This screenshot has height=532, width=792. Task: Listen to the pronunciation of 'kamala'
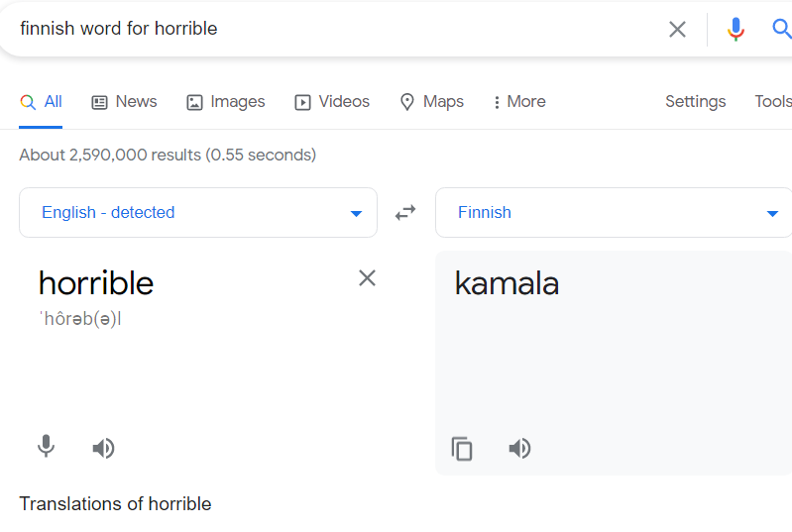[x=519, y=449]
